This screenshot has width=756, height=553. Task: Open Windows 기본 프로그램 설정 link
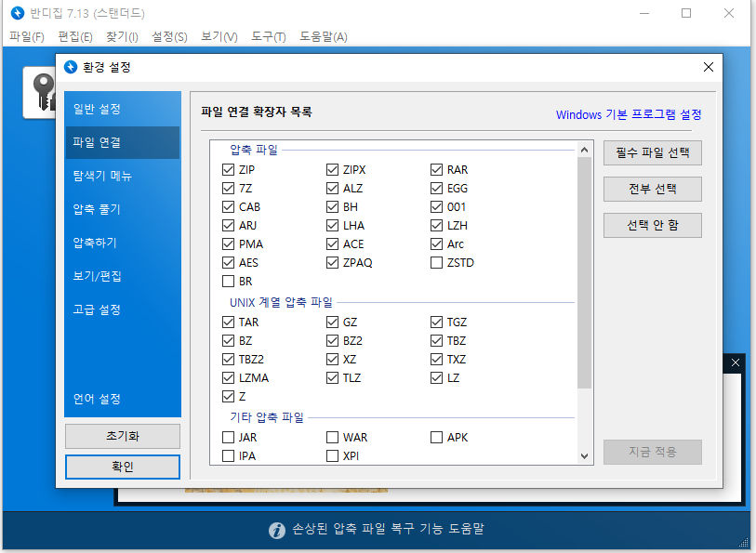tap(629, 114)
